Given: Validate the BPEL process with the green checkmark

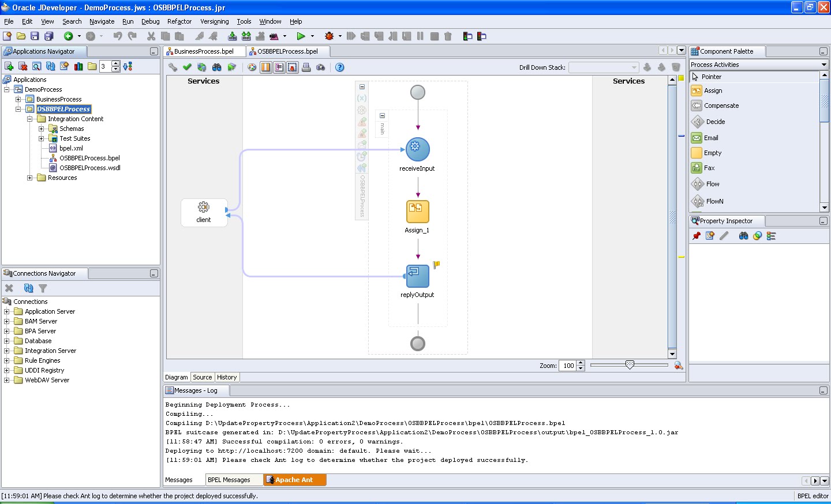Looking at the screenshot, I should coord(187,67).
